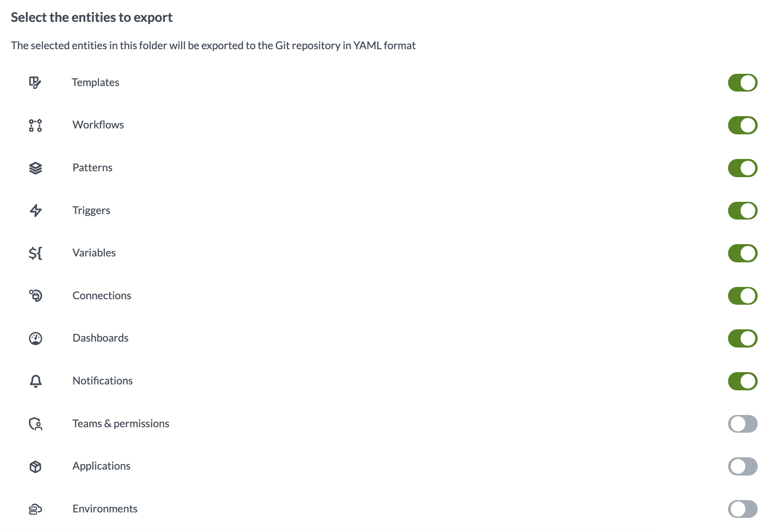The image size is (775, 532).
Task: Disable the Templates export toggle
Action: click(x=743, y=83)
